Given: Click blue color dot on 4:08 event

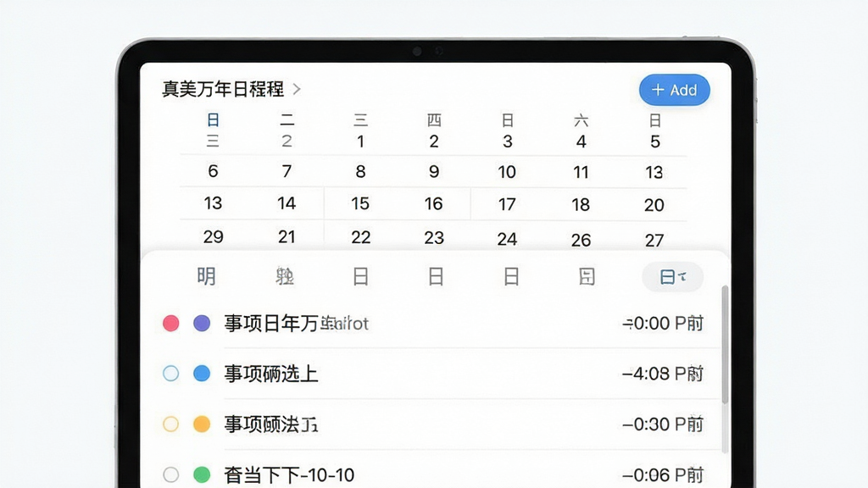Looking at the screenshot, I should tap(202, 374).
